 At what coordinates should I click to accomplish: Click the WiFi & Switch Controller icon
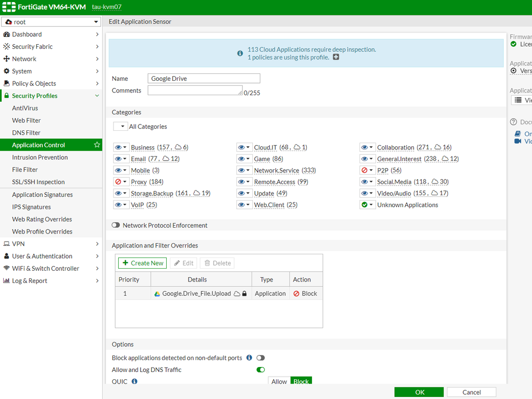pos(6,268)
